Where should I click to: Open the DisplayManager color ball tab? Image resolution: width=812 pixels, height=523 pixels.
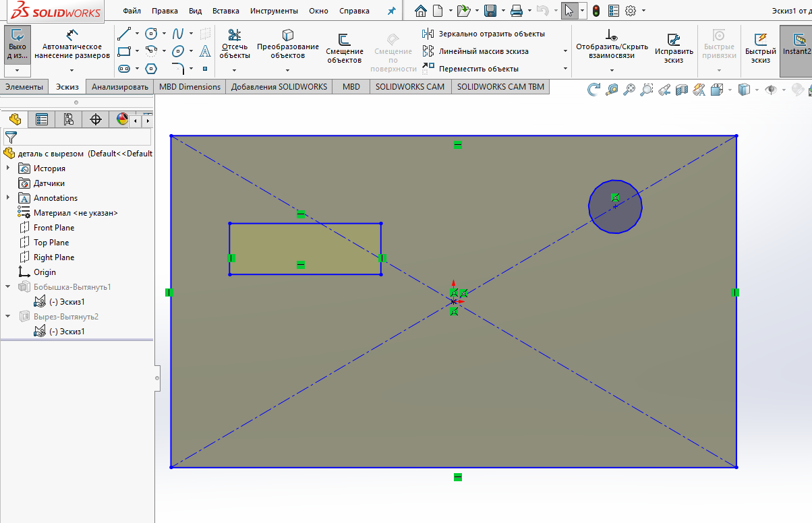tap(122, 119)
